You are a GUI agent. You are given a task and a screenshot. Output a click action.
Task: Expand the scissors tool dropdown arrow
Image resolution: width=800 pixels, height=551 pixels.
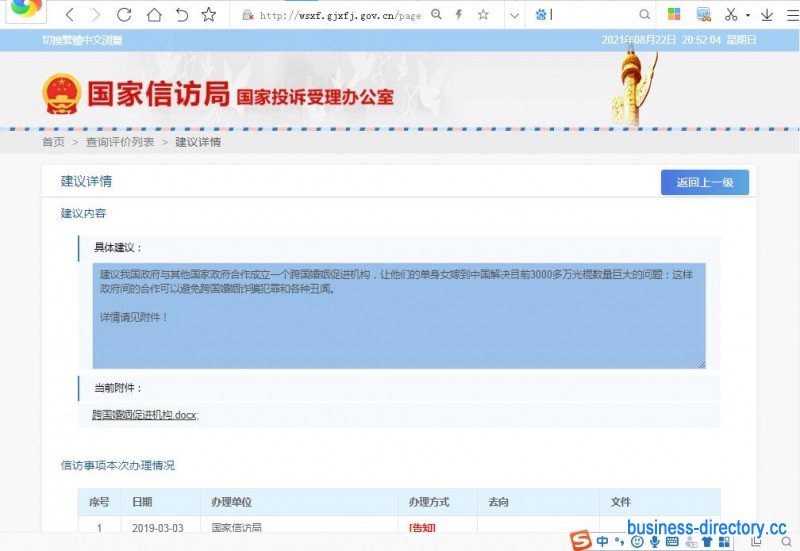tap(747, 15)
